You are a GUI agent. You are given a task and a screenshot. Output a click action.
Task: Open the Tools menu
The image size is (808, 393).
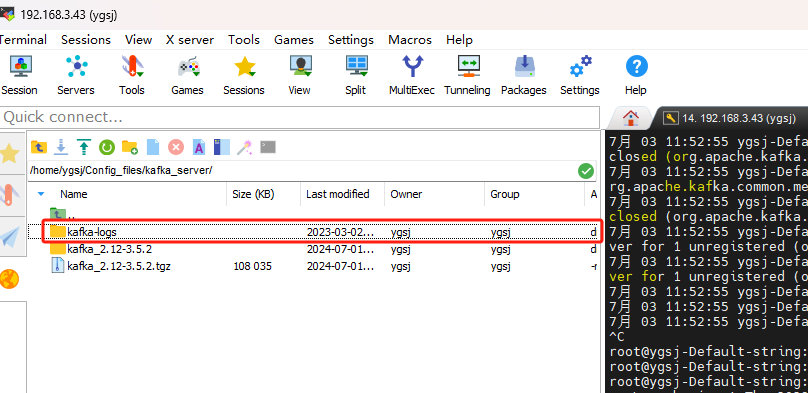tap(244, 40)
